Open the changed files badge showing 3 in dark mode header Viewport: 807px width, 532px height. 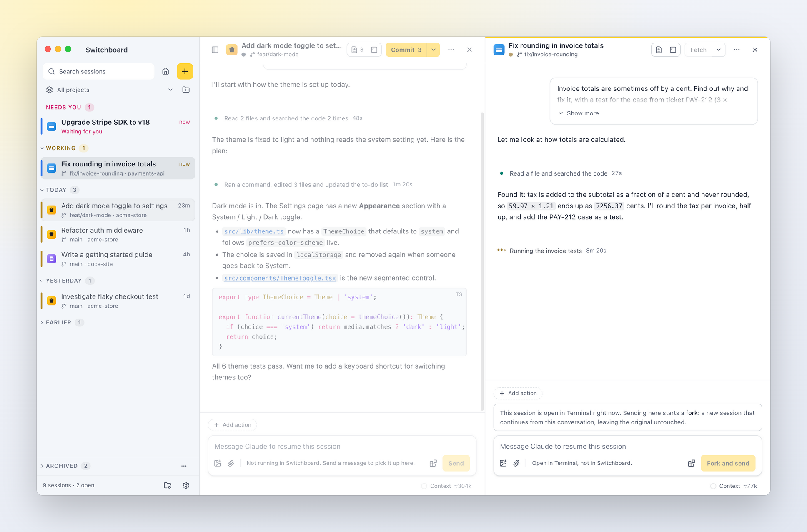point(358,50)
